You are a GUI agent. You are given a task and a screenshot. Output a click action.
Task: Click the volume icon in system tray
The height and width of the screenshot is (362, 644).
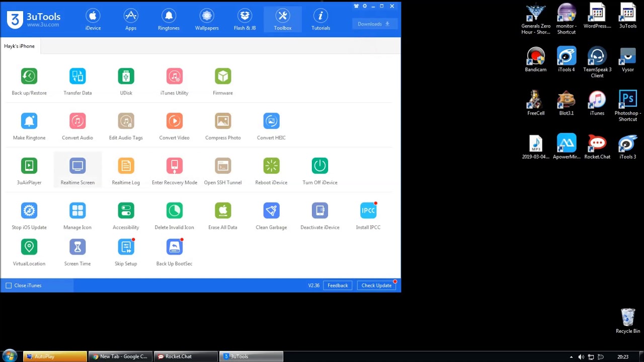pyautogui.click(x=581, y=357)
